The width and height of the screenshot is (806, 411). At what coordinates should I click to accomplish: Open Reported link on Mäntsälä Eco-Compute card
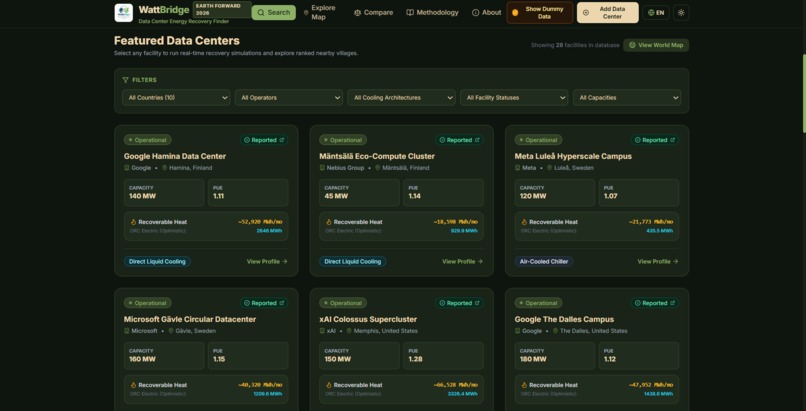tap(459, 140)
